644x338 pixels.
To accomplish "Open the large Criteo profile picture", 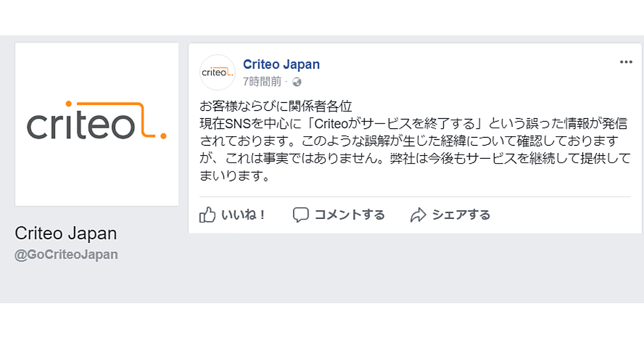I will pos(97,124).
